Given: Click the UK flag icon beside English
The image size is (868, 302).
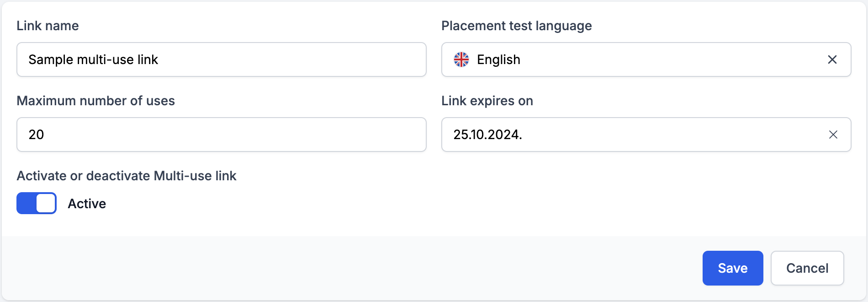Looking at the screenshot, I should pos(461,59).
